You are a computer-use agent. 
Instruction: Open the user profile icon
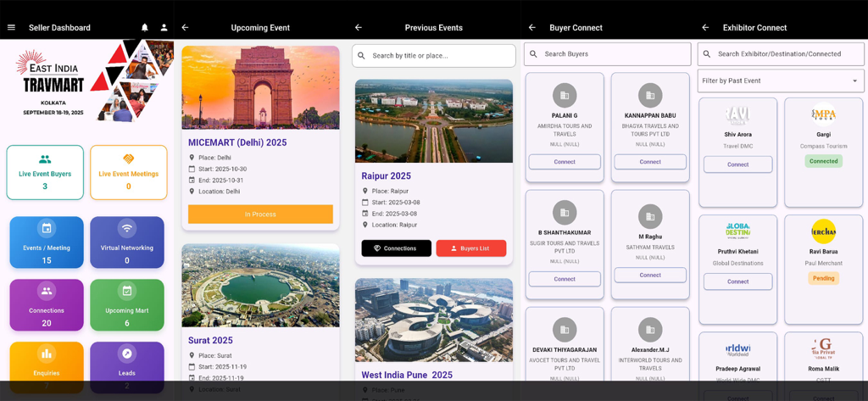click(x=164, y=28)
